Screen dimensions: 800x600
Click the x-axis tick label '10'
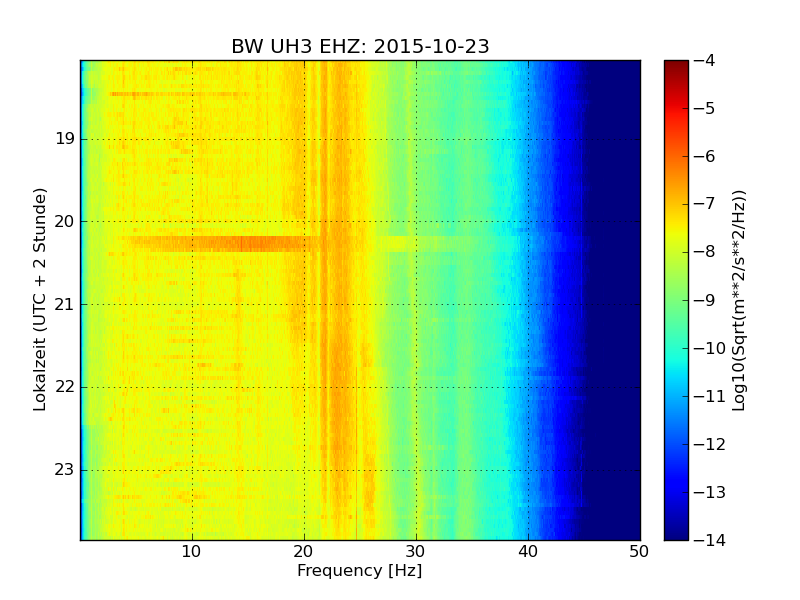tap(192, 552)
